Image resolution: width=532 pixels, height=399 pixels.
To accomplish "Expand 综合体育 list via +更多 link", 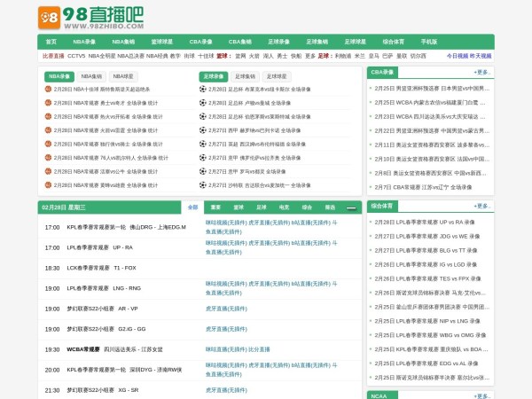I will [x=481, y=206].
